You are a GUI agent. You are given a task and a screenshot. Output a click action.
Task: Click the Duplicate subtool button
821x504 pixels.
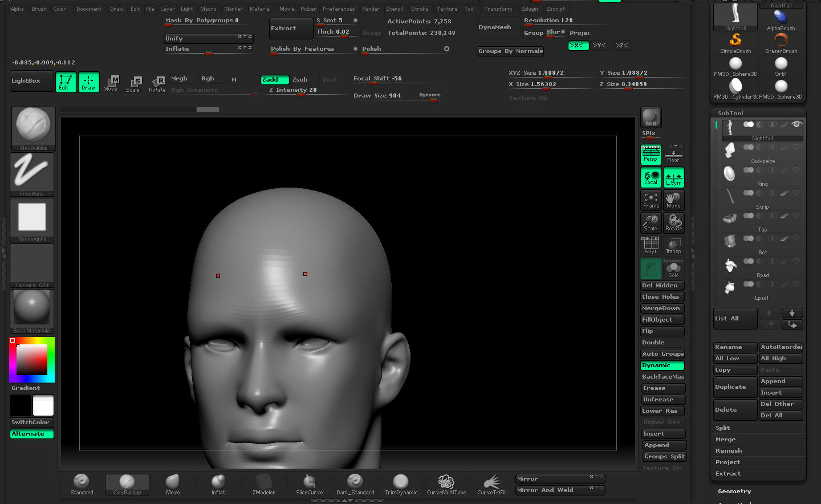(x=735, y=387)
